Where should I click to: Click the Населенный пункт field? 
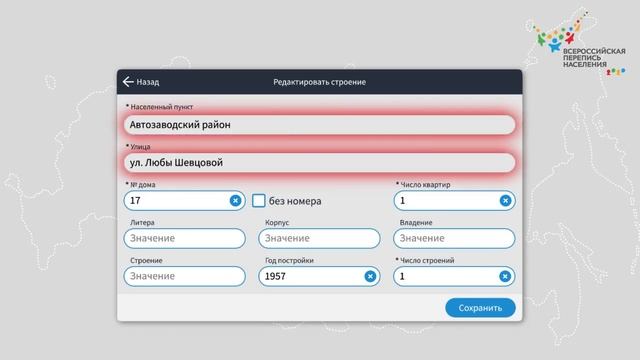pos(319,124)
